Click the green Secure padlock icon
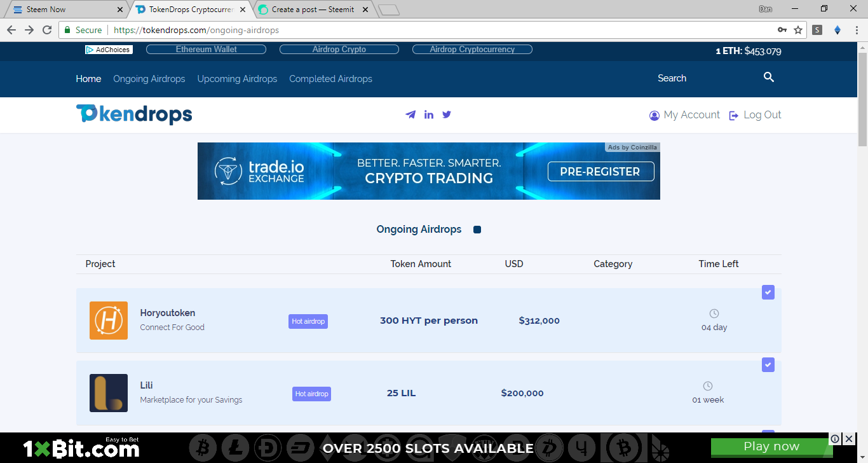 tap(67, 30)
